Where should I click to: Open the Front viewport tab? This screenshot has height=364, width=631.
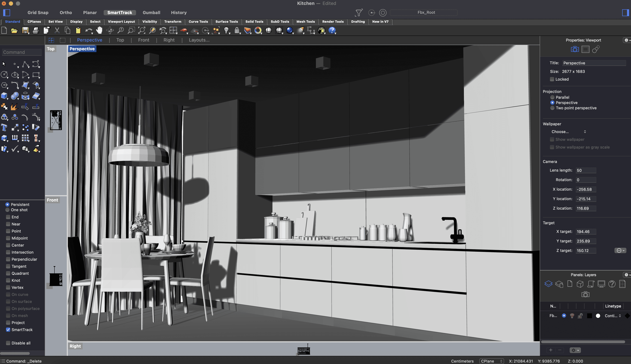(x=143, y=40)
